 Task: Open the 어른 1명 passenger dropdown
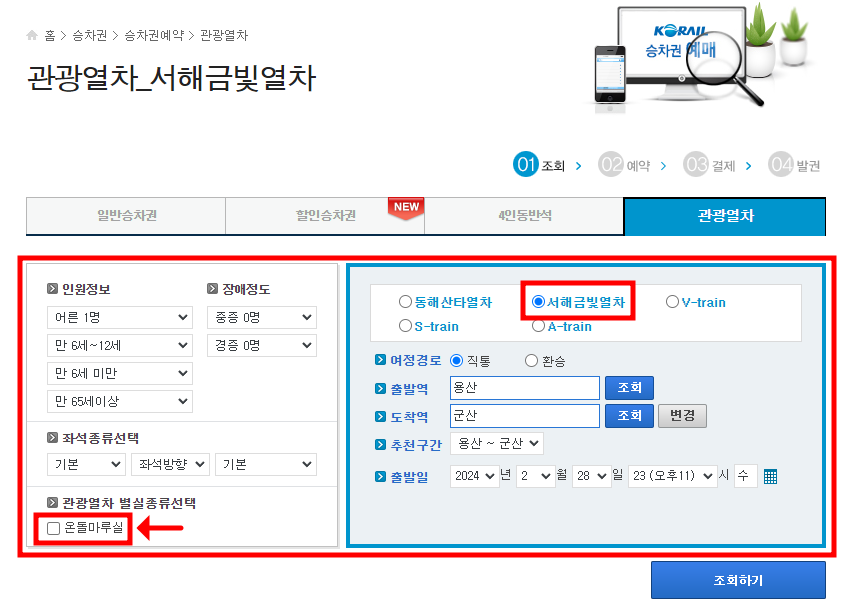pyautogui.click(x=119, y=317)
